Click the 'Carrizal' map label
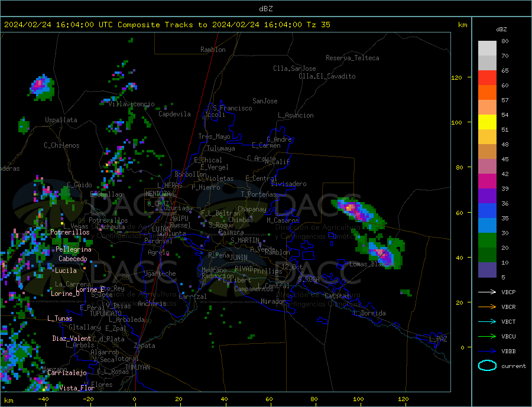 tap(193, 297)
